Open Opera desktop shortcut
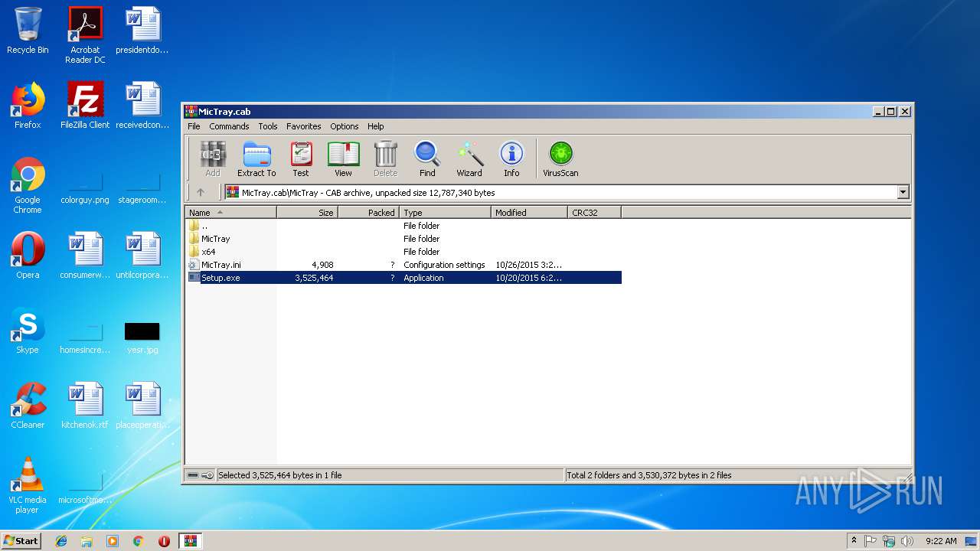Image resolution: width=980 pixels, height=551 pixels. click(x=28, y=256)
